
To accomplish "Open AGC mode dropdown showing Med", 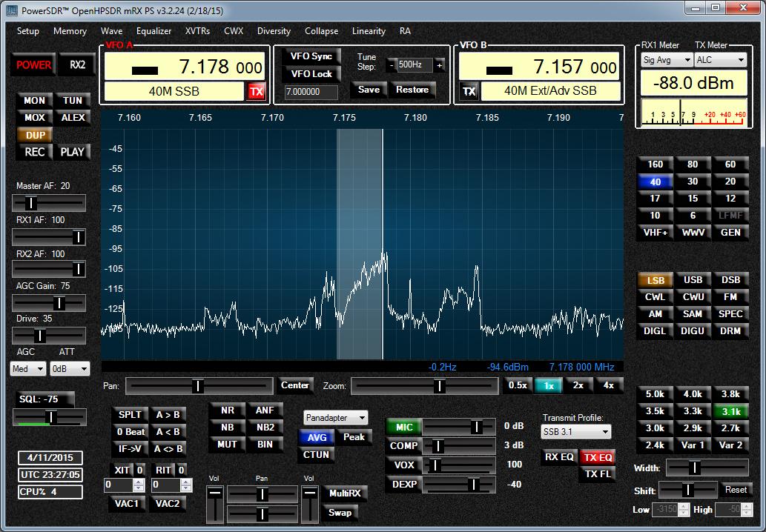I will coord(28,369).
